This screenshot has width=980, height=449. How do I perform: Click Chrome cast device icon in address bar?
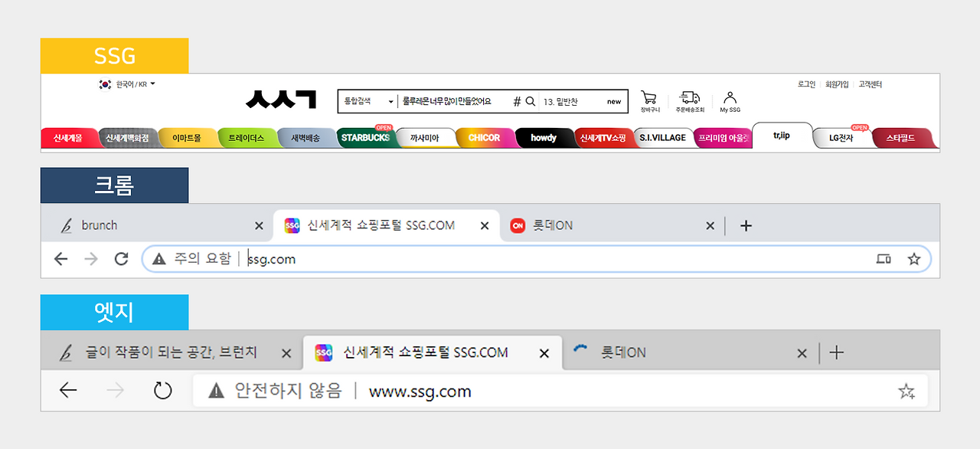[884, 259]
